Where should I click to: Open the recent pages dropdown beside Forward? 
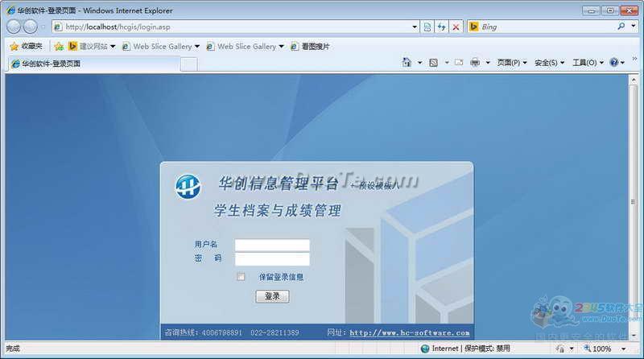(43, 27)
